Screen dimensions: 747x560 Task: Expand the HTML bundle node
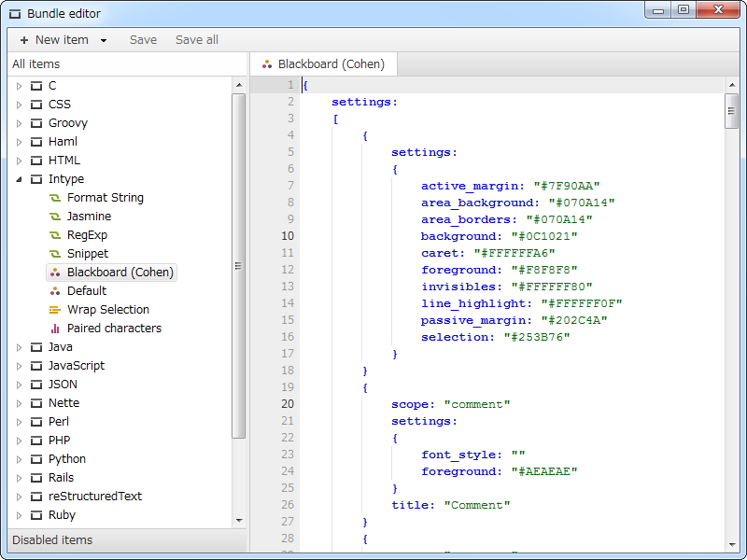click(x=19, y=161)
